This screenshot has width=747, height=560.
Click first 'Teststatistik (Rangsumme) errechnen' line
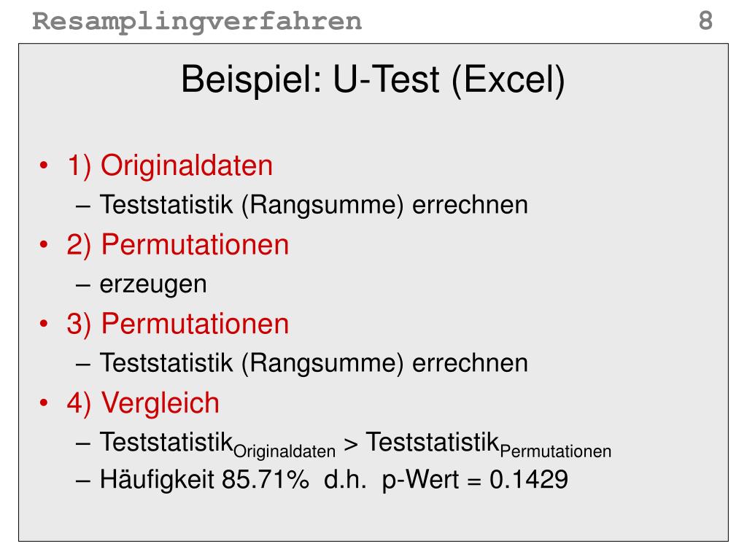click(x=314, y=205)
